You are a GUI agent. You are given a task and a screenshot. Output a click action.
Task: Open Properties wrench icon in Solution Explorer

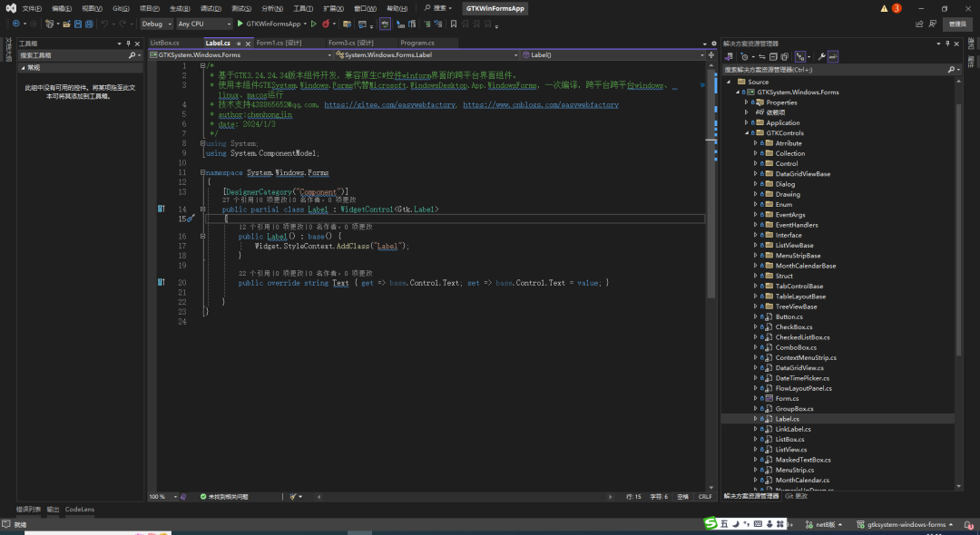pyautogui.click(x=821, y=56)
